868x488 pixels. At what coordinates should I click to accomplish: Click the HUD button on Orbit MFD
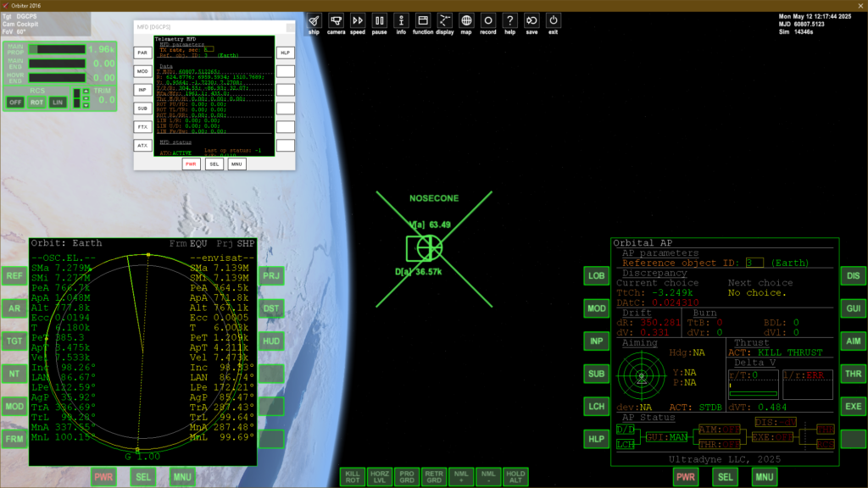click(271, 341)
